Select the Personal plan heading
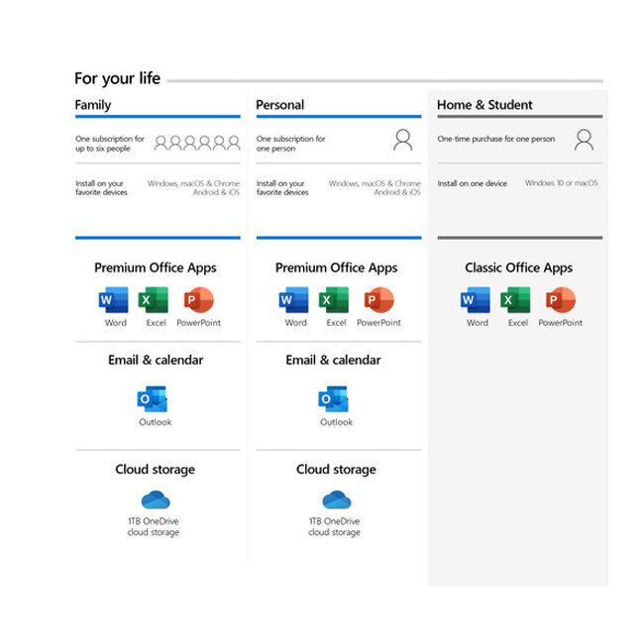Viewport: 644px width, 644px height. point(280,105)
